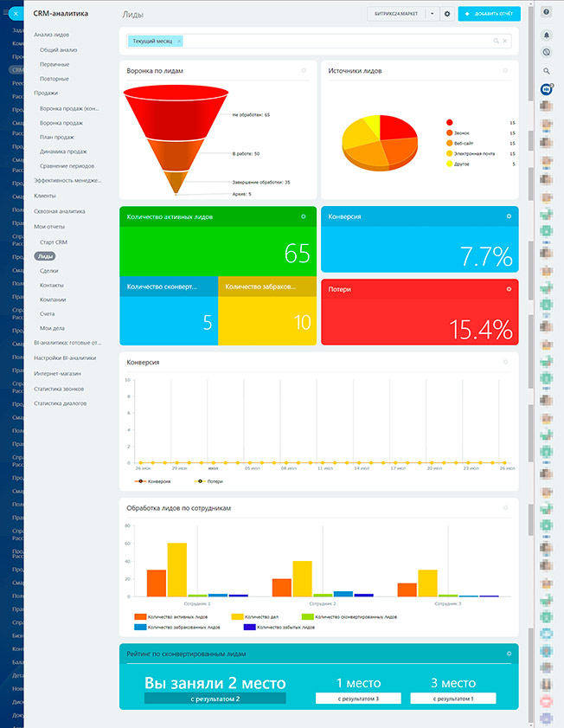Viewport: 564px width, 728px height.
Task: Open the gear on Воронка по лидам widget
Action: click(x=304, y=71)
